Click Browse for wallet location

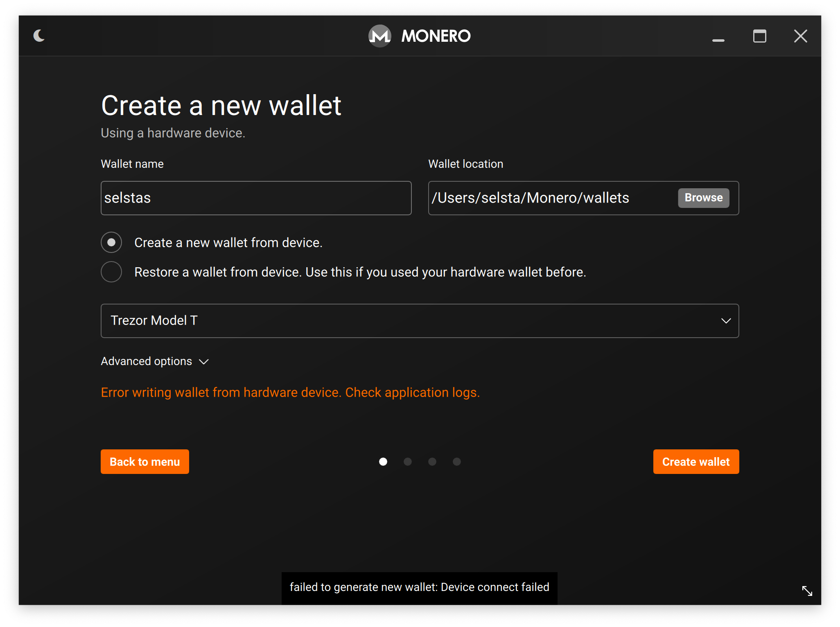pos(703,198)
